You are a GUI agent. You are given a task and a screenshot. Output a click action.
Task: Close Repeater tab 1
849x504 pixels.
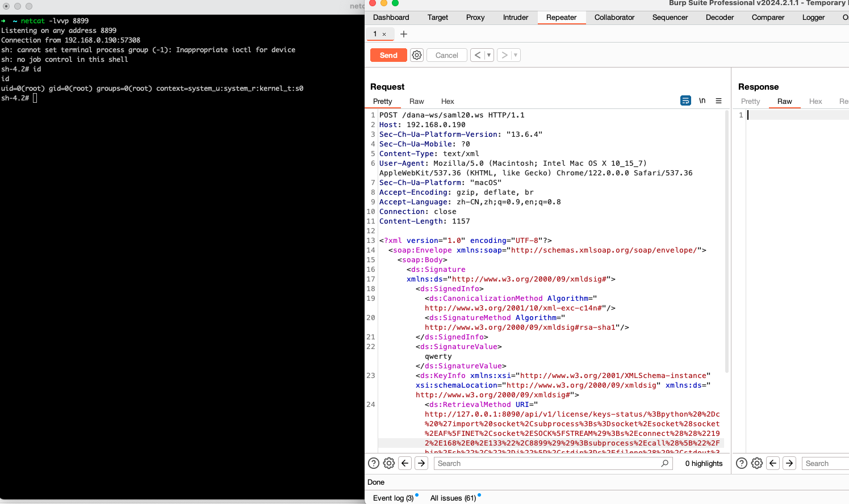pyautogui.click(x=384, y=34)
